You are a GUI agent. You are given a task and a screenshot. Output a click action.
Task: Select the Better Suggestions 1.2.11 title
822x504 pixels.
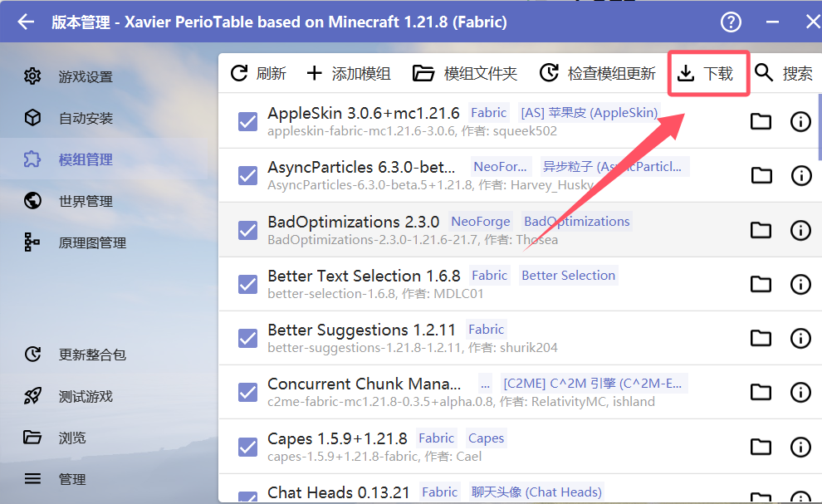click(361, 330)
